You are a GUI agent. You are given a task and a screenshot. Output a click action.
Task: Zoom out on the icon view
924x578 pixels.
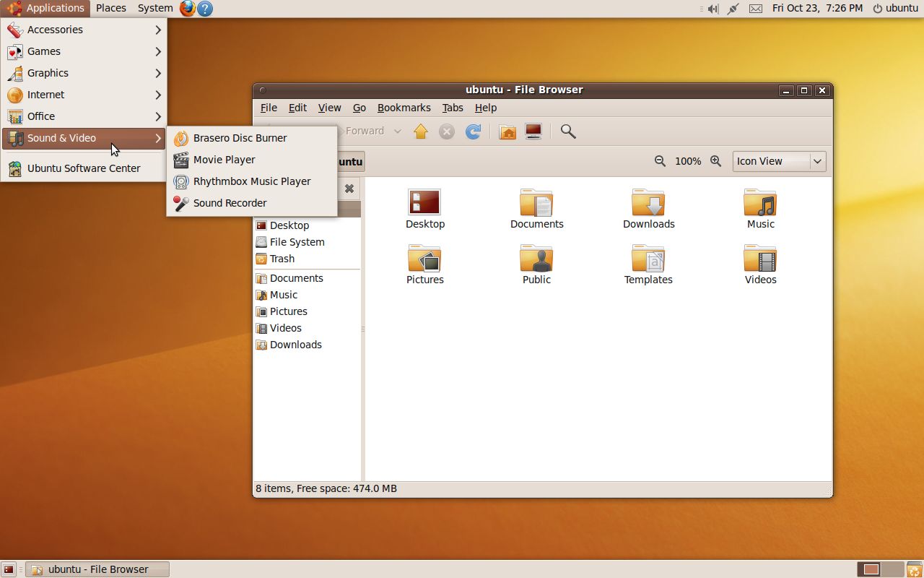click(661, 161)
